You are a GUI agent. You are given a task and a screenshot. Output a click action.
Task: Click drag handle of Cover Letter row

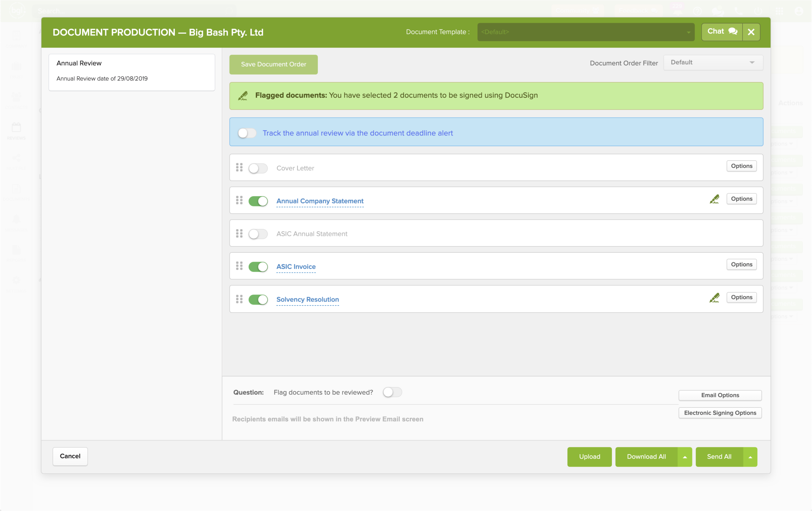click(239, 167)
